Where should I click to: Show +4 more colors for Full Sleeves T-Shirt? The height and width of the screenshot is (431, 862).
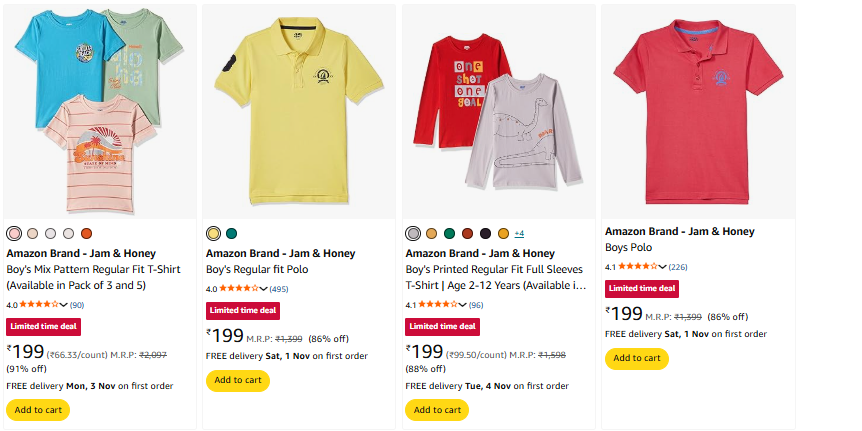coord(519,233)
